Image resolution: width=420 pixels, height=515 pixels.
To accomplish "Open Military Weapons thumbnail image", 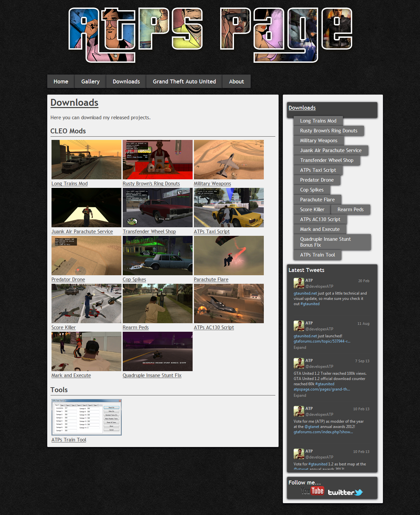I will coord(229,160).
